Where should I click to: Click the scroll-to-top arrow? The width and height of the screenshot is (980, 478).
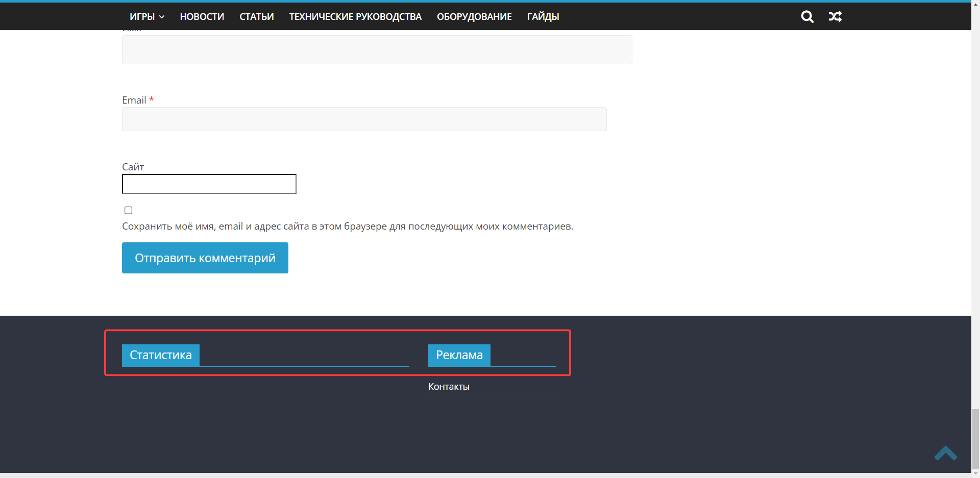coord(947,454)
